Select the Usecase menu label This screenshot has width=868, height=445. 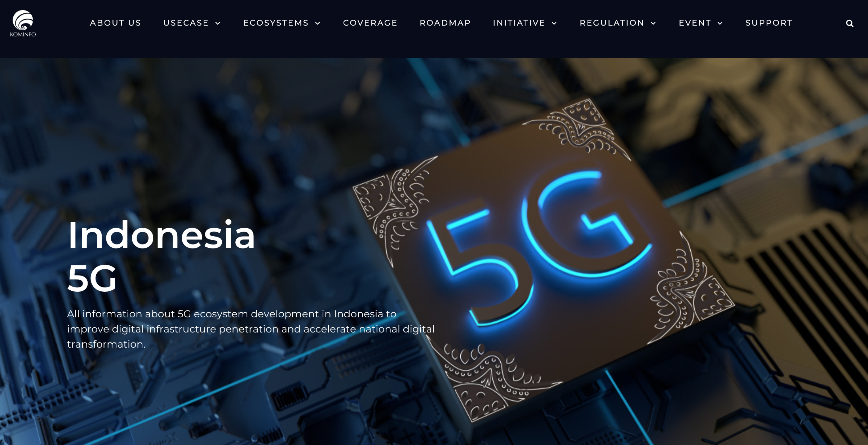(x=186, y=23)
